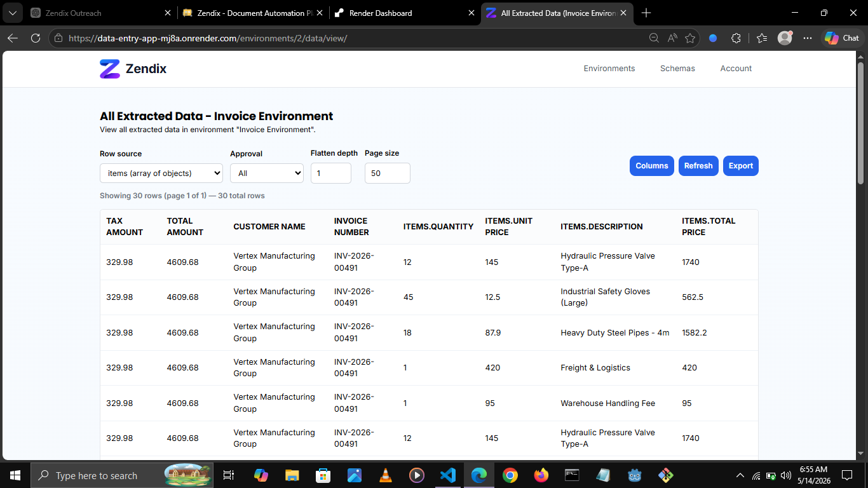
Task: Switch to Google Chrome on the taskbar
Action: click(510, 475)
